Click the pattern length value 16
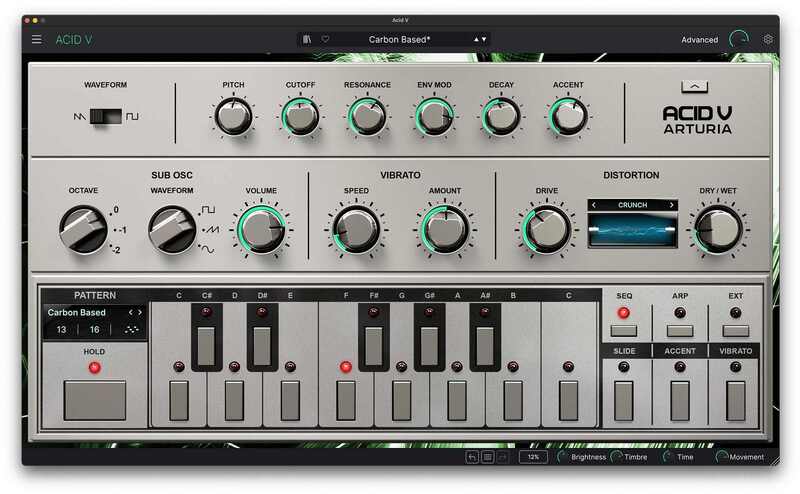This screenshot has height=494, width=800. [x=94, y=330]
